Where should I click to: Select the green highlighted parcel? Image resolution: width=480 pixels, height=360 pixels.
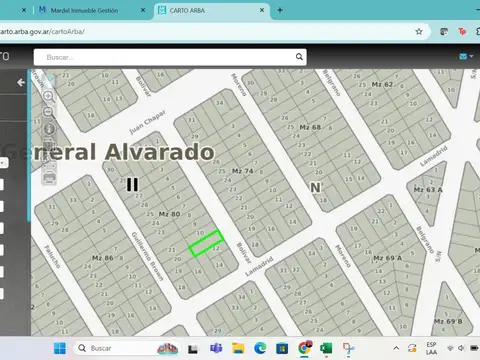click(206, 243)
